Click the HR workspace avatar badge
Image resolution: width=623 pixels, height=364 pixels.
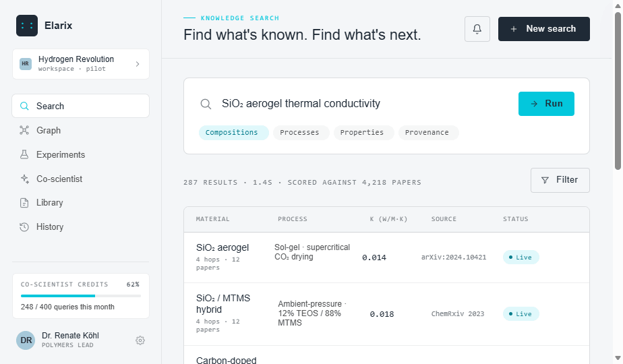26,63
